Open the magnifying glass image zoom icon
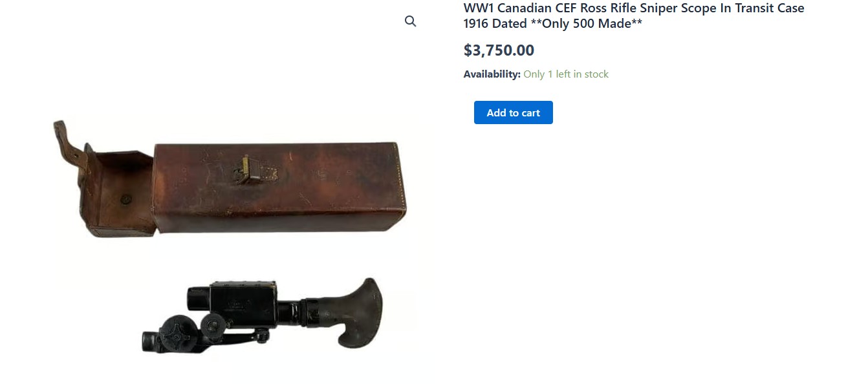The height and width of the screenshot is (384, 868). pos(410,21)
